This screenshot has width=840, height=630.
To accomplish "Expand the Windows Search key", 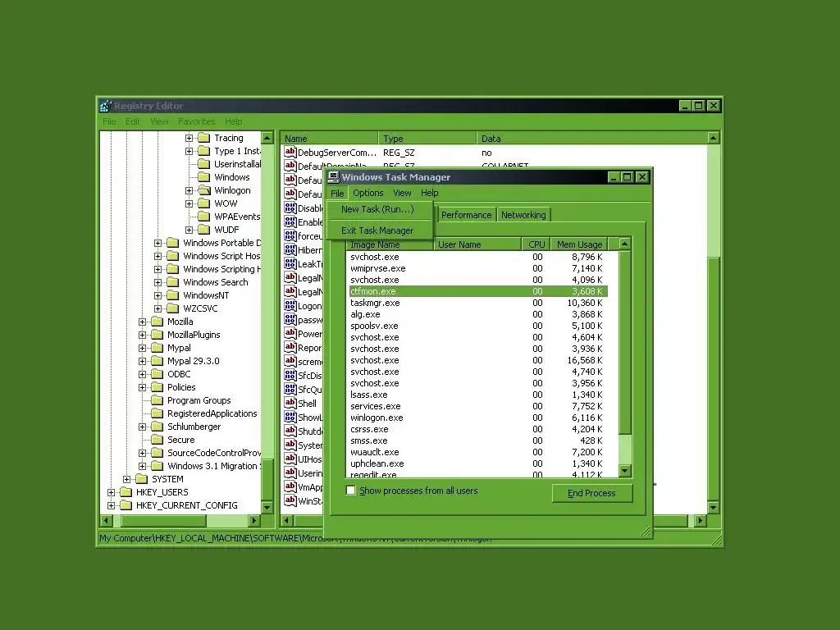I will pyautogui.click(x=158, y=282).
